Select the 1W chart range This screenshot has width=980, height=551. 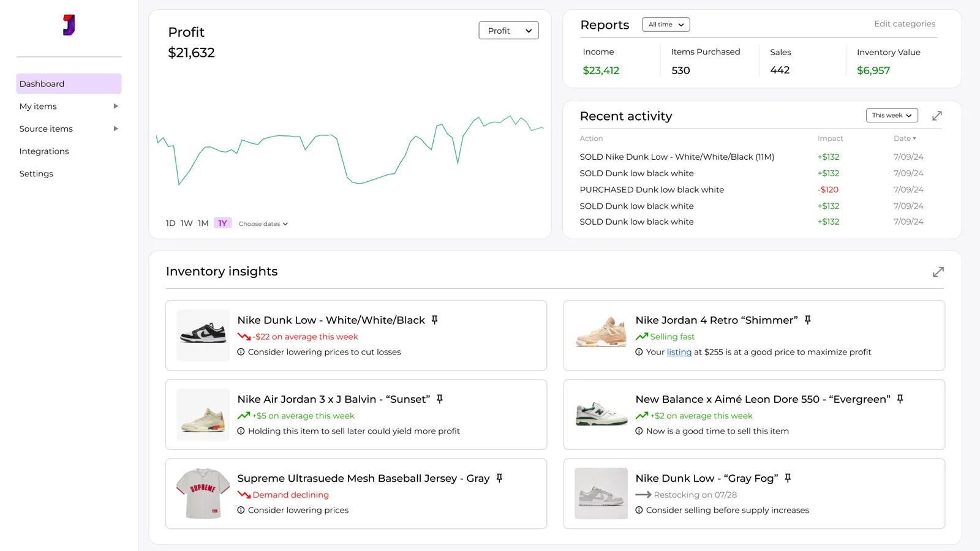coord(186,223)
